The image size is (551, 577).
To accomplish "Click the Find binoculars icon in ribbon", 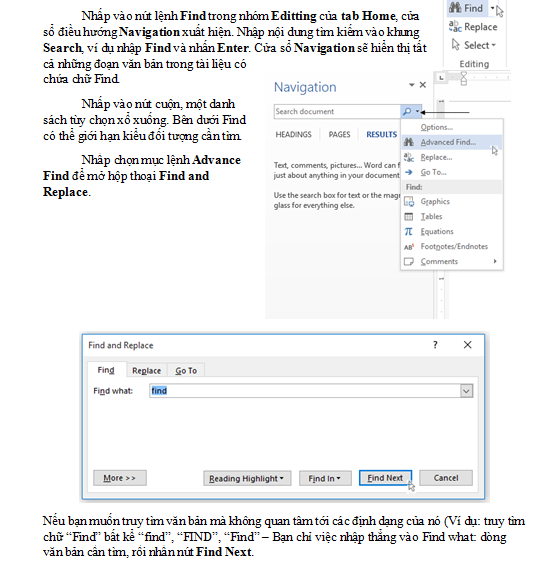I will [x=455, y=7].
